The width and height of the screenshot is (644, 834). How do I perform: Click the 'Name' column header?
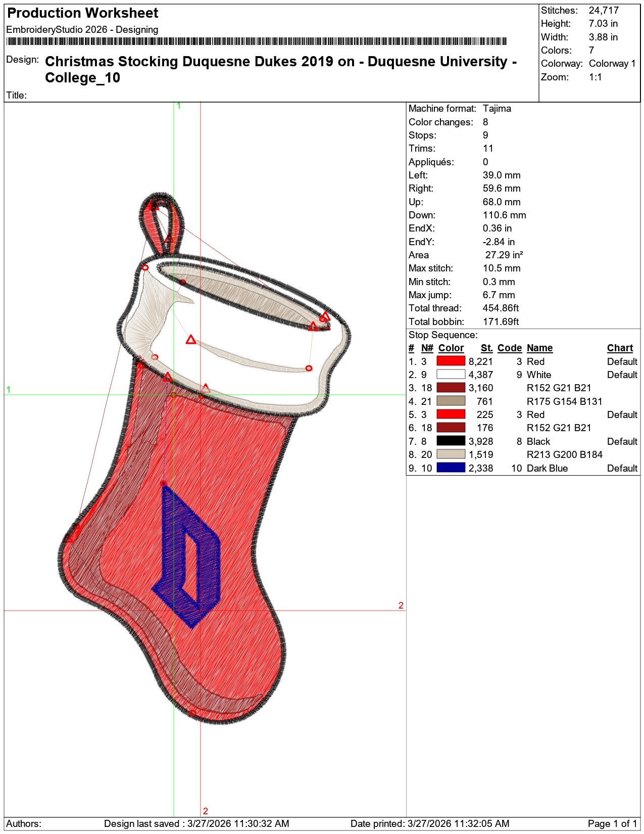[x=539, y=348]
